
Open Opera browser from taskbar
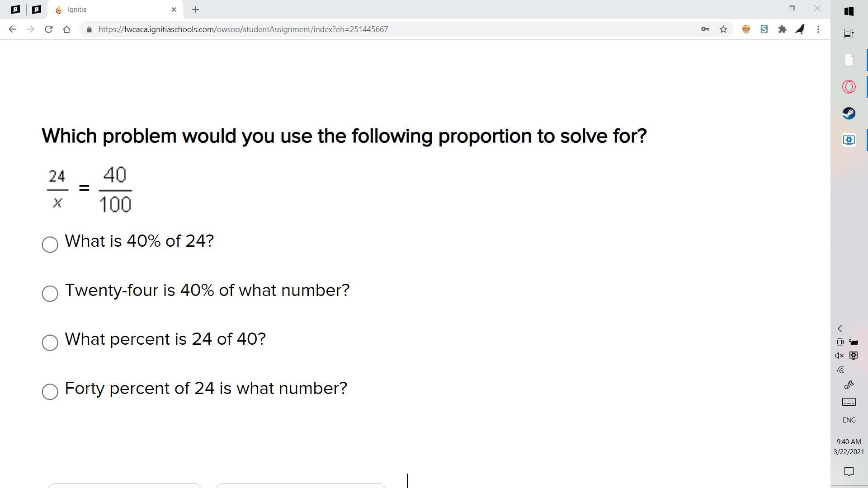tap(849, 87)
